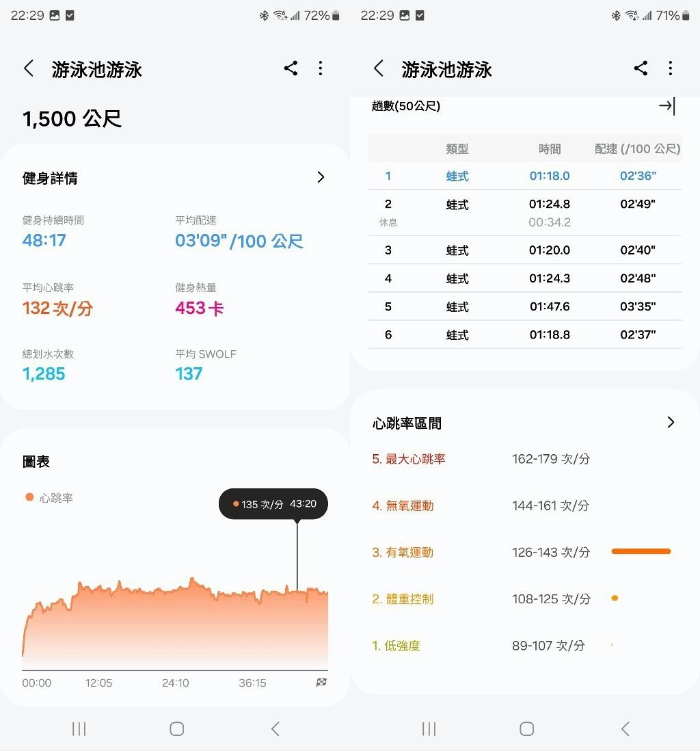This screenshot has height=751, width=700.
Task: Tap 圖表 section heading
Action: pos(36,462)
